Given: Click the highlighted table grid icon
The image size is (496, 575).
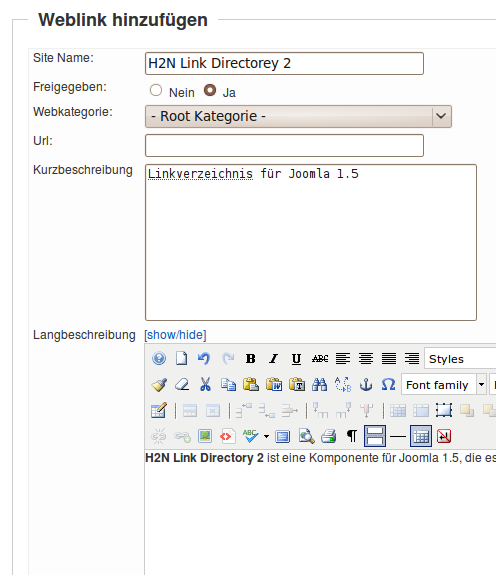Looking at the screenshot, I should pos(421,436).
